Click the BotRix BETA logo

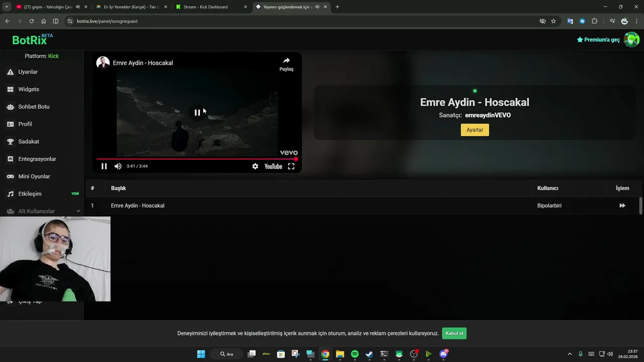32,40
